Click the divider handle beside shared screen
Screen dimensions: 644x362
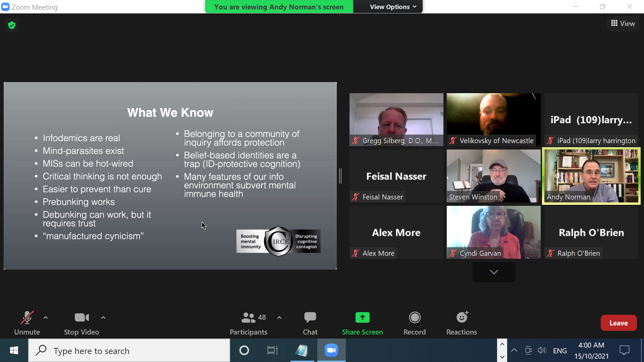[x=340, y=176]
